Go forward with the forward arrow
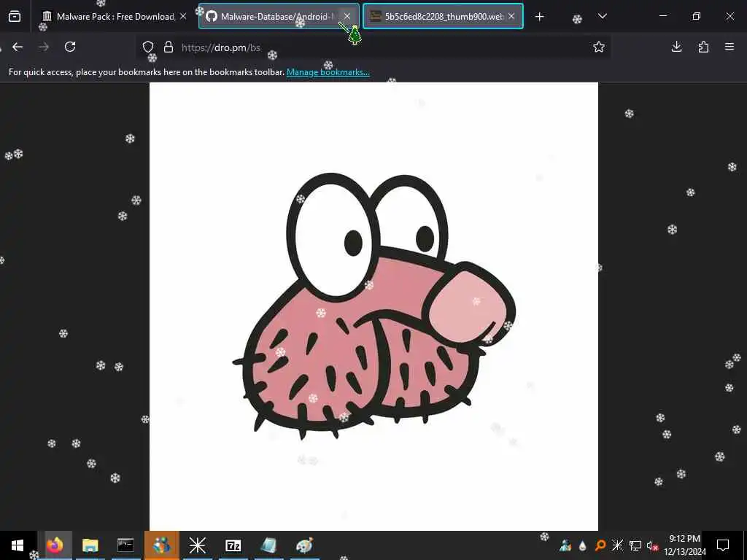747x560 pixels. coord(43,47)
